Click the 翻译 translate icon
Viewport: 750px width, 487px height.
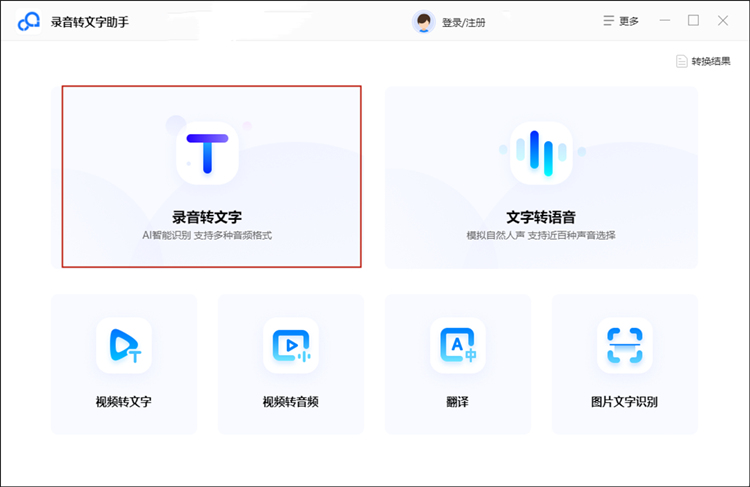coord(458,345)
